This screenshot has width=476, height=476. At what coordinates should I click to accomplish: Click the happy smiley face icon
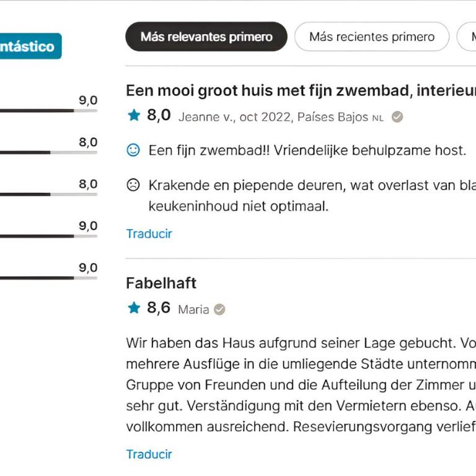[133, 150]
